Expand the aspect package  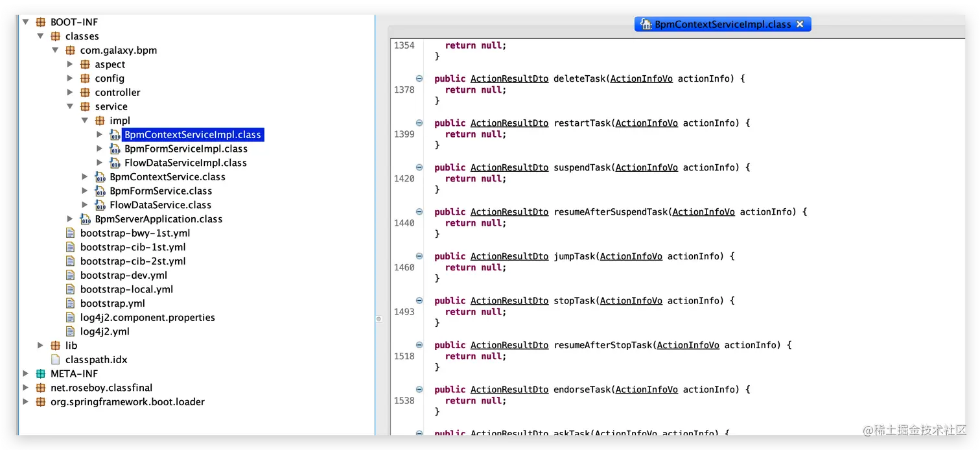(x=71, y=64)
